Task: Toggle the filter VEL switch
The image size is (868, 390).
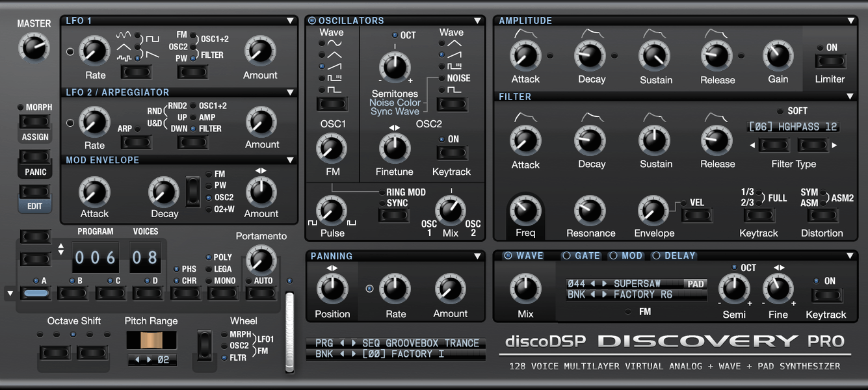Action: point(697,216)
